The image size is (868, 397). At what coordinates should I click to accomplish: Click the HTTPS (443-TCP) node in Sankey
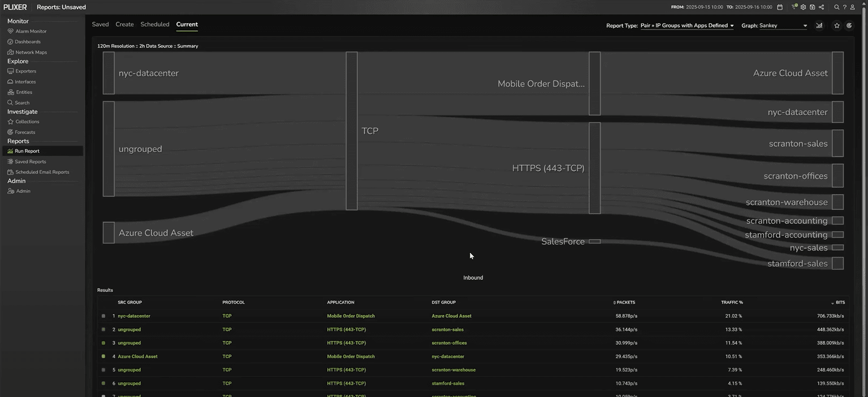pyautogui.click(x=594, y=168)
